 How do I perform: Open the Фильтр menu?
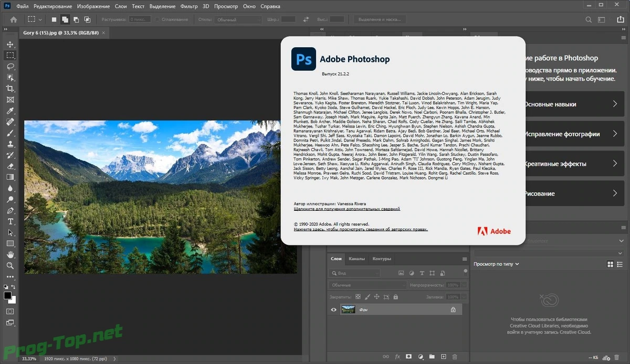pyautogui.click(x=188, y=6)
